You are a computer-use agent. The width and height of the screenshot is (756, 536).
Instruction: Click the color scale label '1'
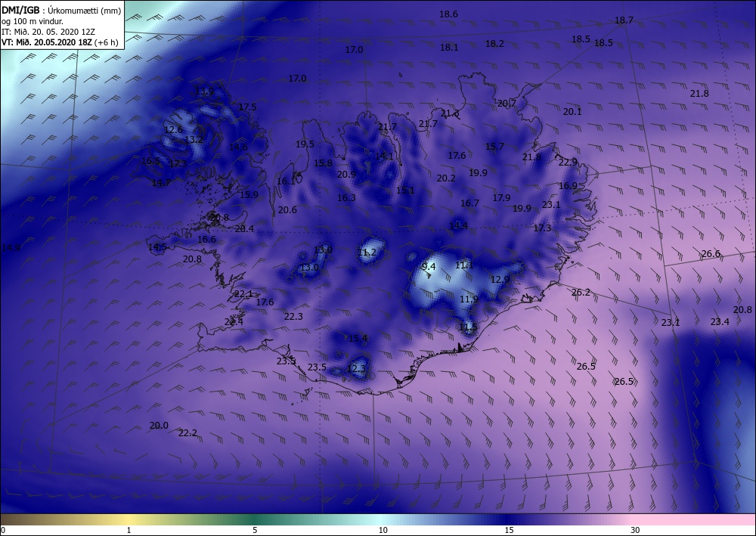[129, 530]
